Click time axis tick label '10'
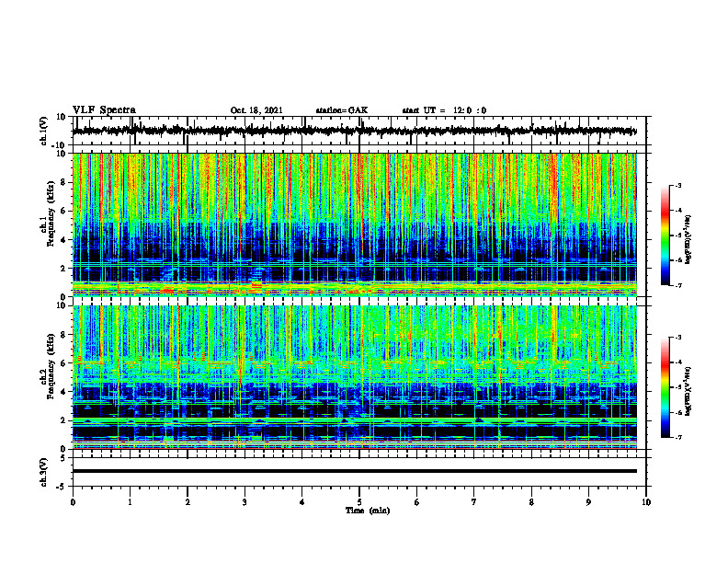Image resolution: width=728 pixels, height=563 pixels. tap(646, 502)
